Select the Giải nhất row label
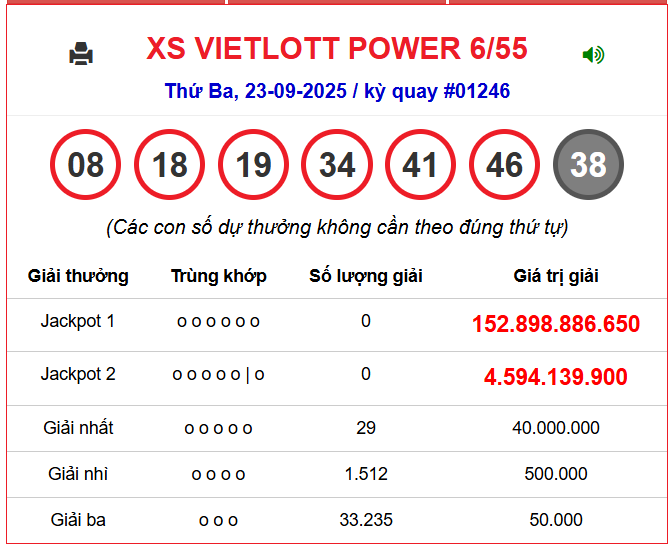The image size is (672, 547). [x=78, y=428]
